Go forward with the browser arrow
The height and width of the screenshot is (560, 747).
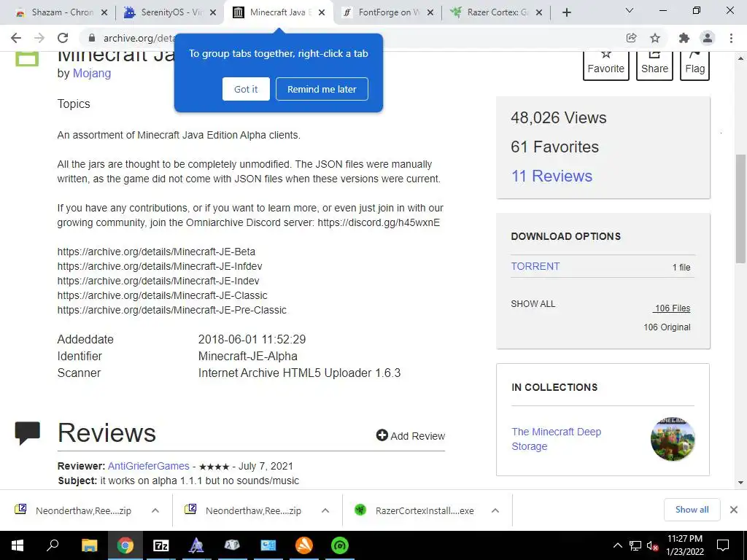click(39, 38)
